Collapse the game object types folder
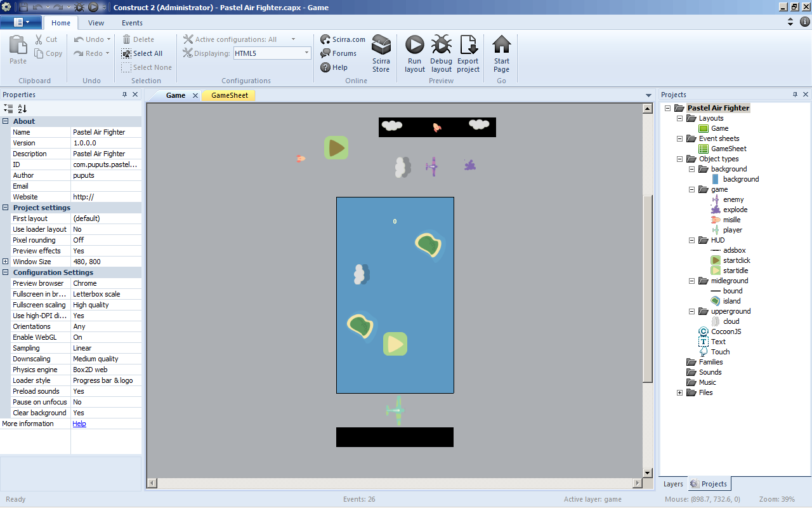Image resolution: width=812 pixels, height=508 pixels. [692, 189]
